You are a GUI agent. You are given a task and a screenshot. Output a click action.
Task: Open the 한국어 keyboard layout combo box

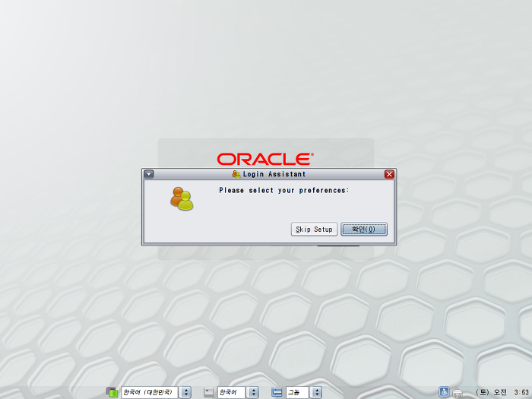(x=231, y=393)
